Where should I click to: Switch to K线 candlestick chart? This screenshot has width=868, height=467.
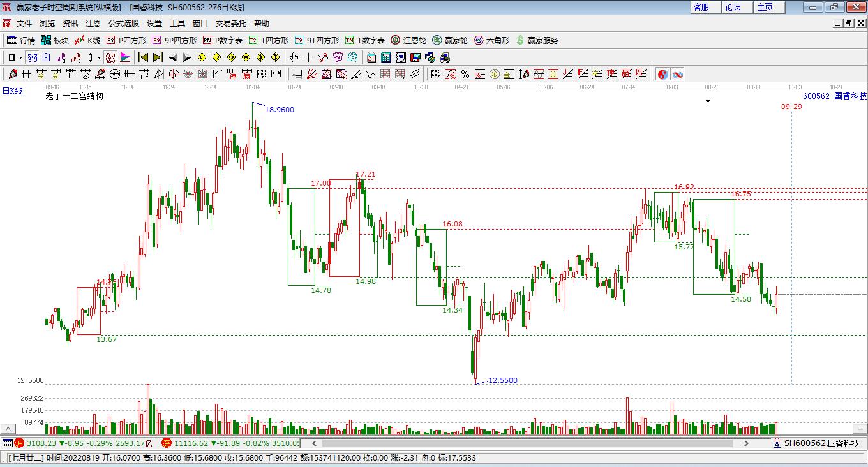coord(87,40)
